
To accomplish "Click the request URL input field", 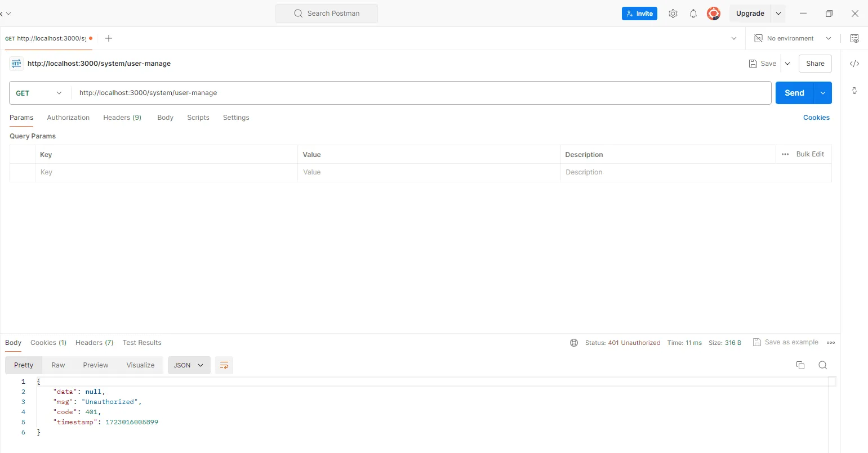I will pos(421,93).
